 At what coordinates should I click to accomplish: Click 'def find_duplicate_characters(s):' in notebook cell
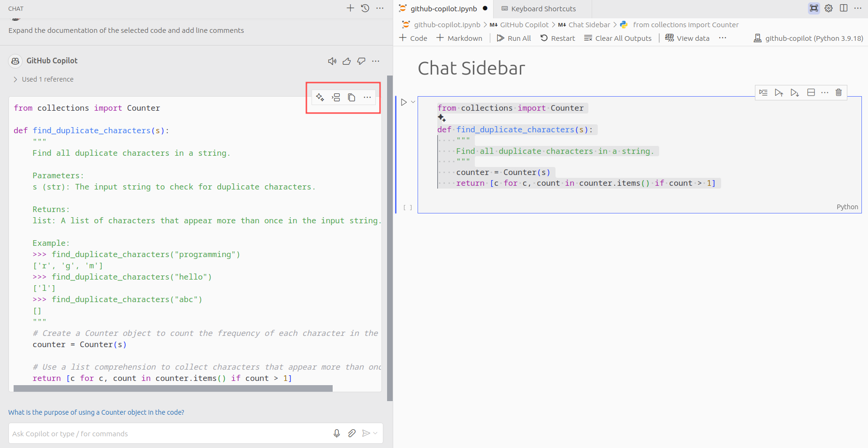tap(515, 129)
